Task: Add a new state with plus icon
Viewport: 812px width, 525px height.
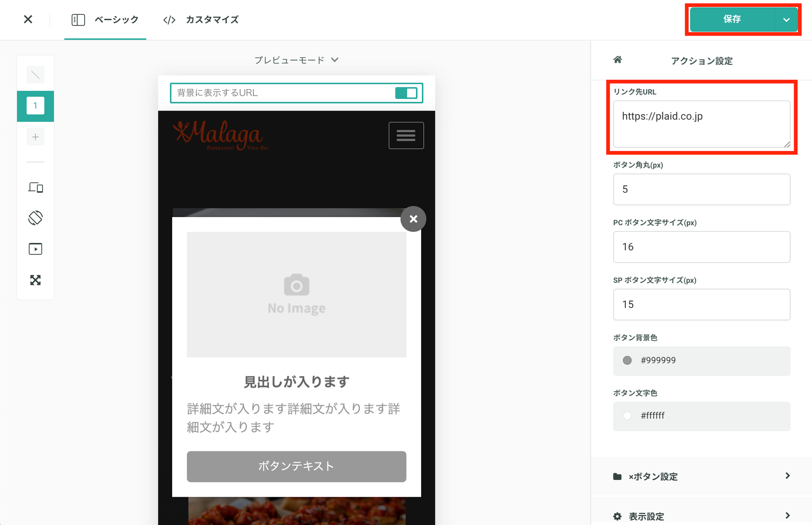Action: (x=36, y=137)
